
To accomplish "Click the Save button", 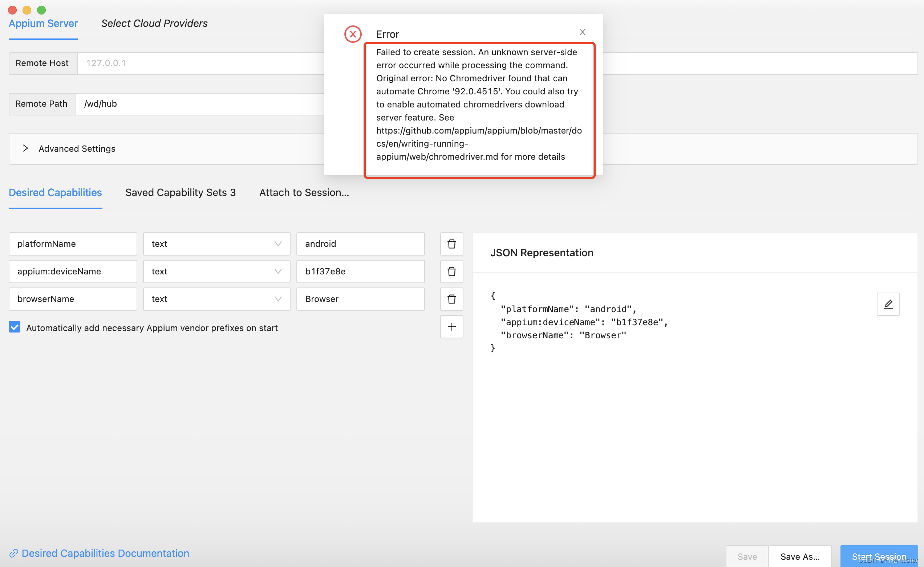I will click(x=746, y=556).
